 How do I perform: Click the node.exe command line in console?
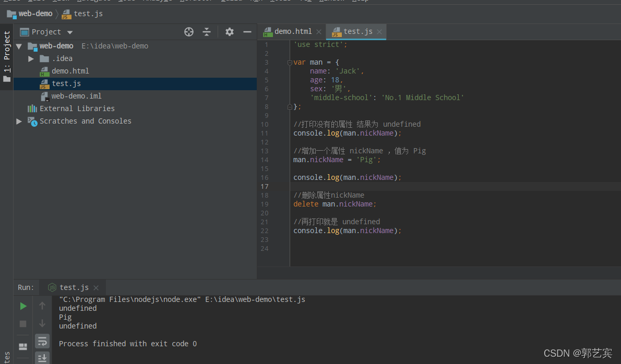[x=182, y=299]
